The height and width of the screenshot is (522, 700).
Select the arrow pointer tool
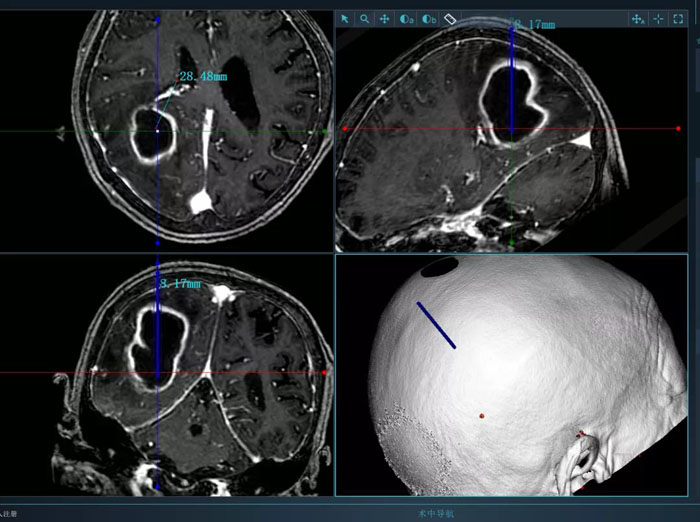coord(345,18)
